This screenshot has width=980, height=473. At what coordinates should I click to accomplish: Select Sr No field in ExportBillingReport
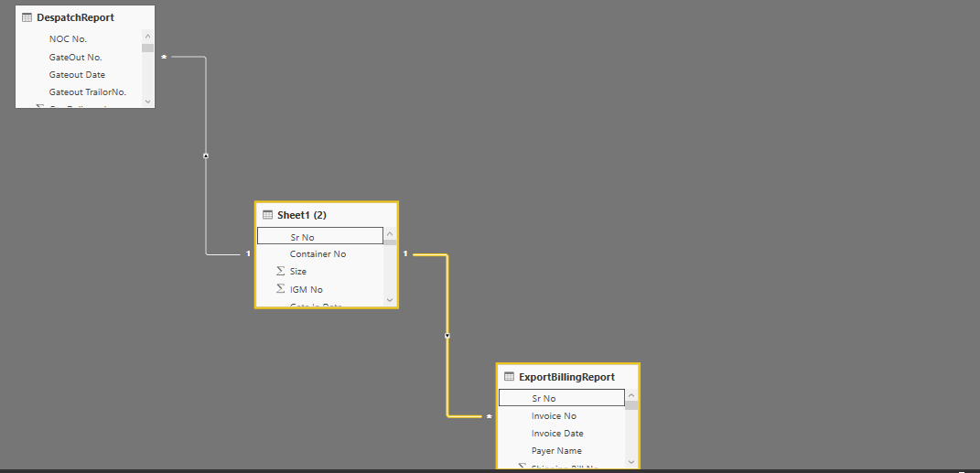pos(561,397)
